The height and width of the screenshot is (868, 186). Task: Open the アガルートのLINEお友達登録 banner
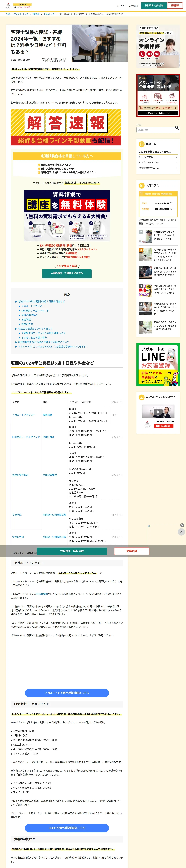pos(158,365)
